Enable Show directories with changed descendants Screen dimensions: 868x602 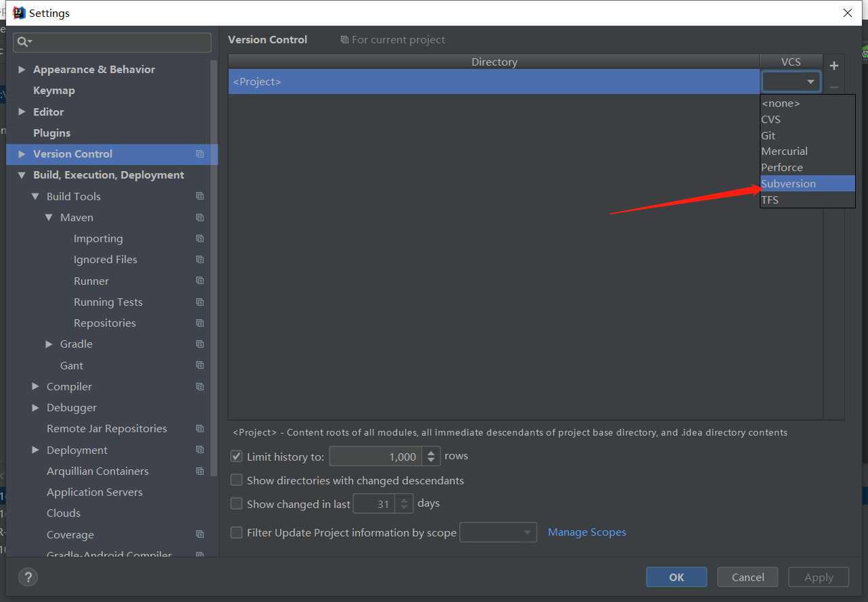tap(236, 480)
